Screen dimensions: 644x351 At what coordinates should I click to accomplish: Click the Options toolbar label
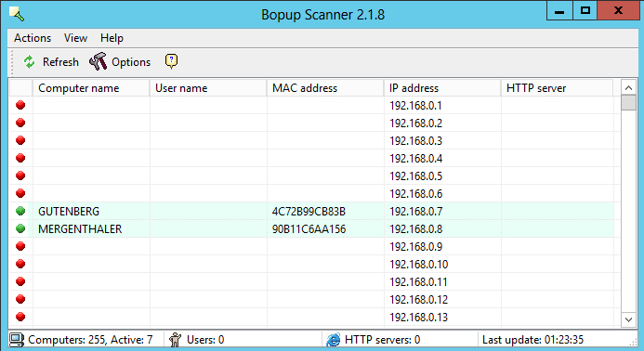click(131, 62)
